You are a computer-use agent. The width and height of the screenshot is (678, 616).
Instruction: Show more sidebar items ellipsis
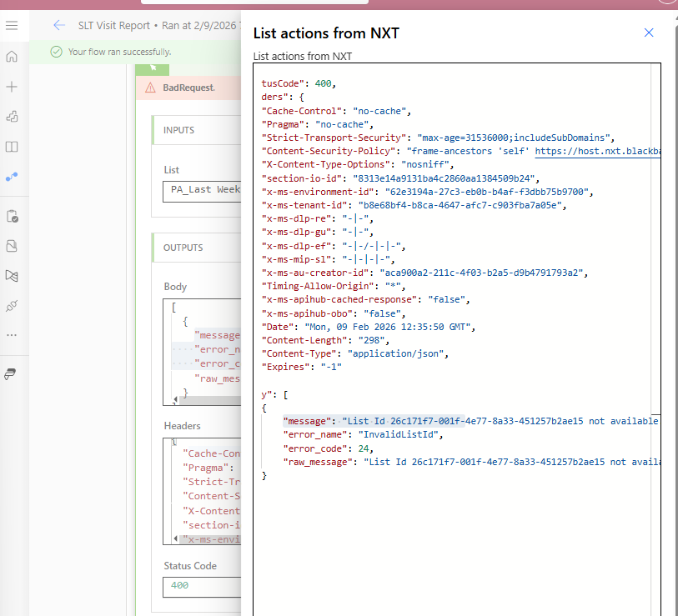click(x=12, y=335)
